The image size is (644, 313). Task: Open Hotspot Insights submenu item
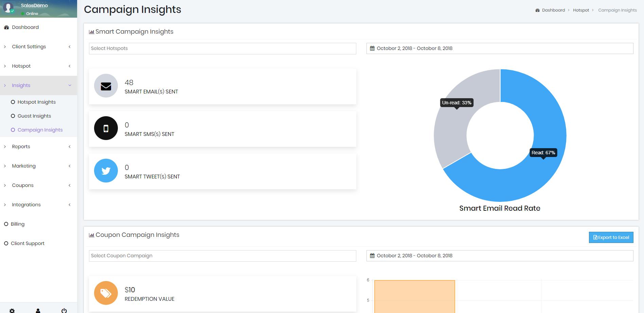[36, 102]
